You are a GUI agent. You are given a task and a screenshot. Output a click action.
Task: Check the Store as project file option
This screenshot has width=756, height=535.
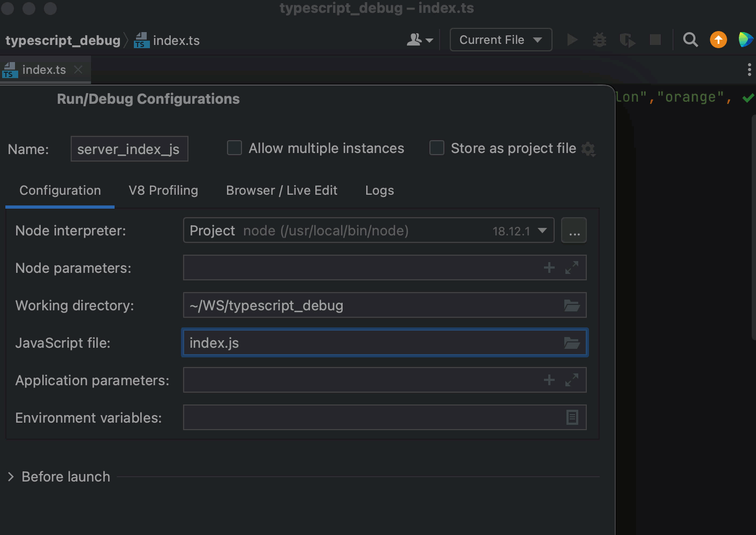[x=437, y=148]
